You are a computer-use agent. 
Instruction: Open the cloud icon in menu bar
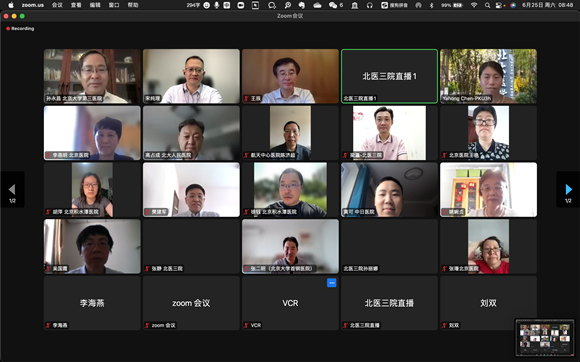[x=317, y=5]
